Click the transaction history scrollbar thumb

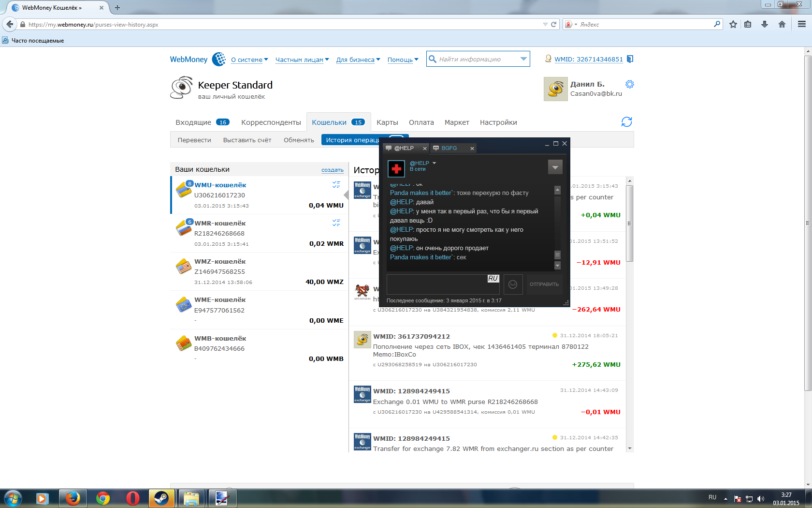[629, 224]
